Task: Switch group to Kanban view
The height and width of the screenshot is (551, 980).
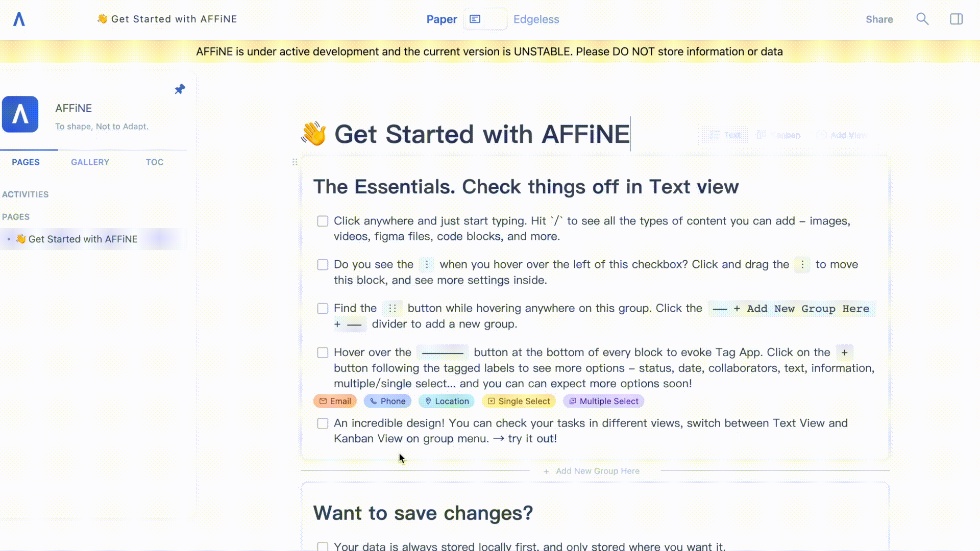Action: (778, 135)
